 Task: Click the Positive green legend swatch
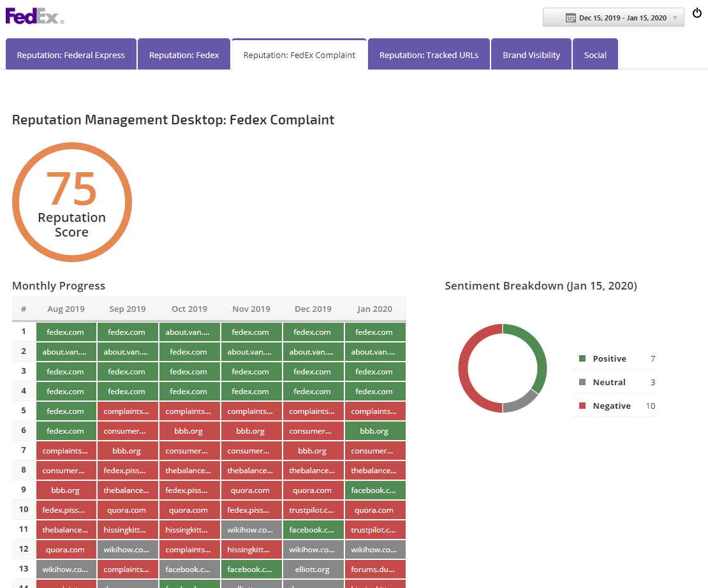tap(582, 358)
